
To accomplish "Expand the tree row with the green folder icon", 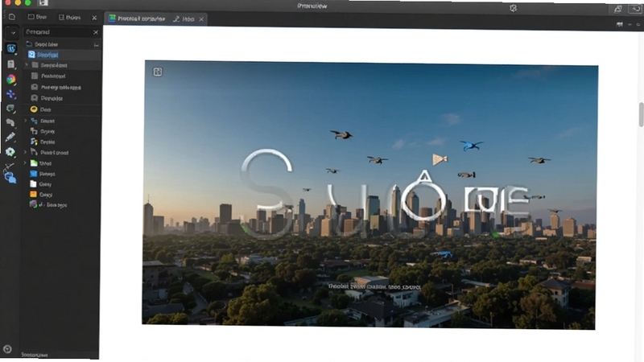I will (x=25, y=163).
